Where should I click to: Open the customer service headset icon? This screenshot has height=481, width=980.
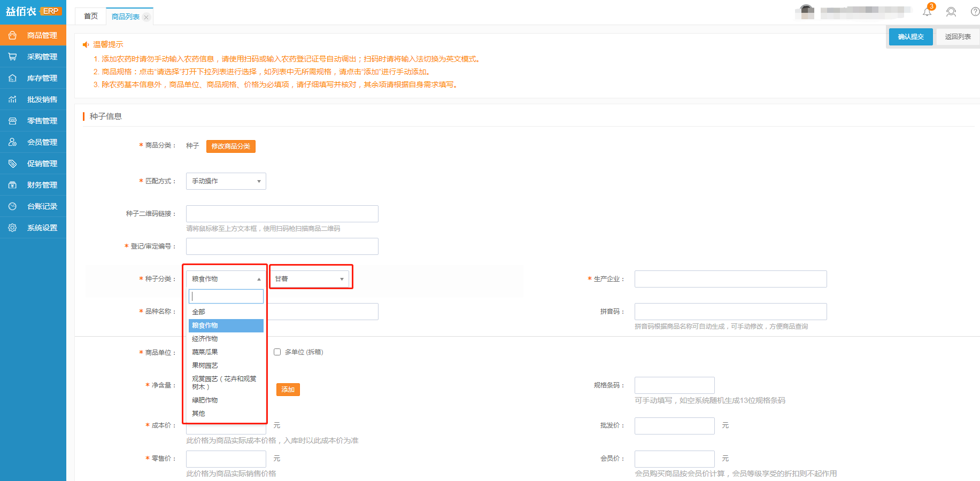click(x=951, y=12)
